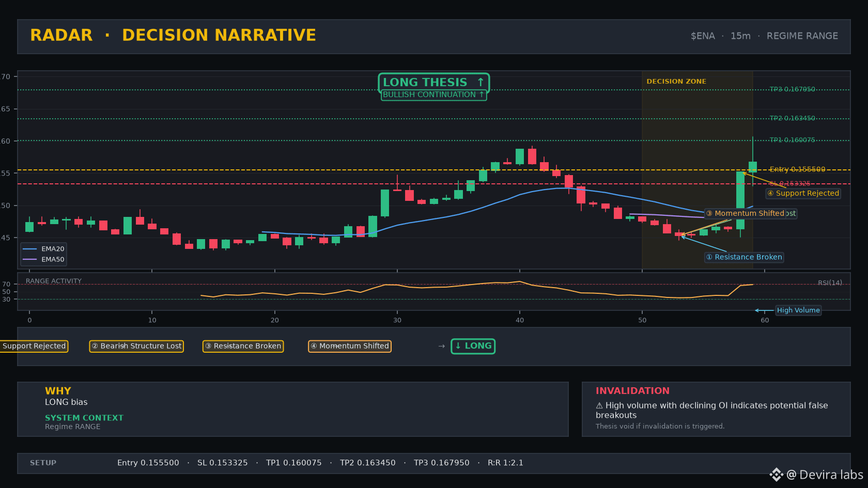
Task: Click the LONG bias text
Action: (66, 402)
